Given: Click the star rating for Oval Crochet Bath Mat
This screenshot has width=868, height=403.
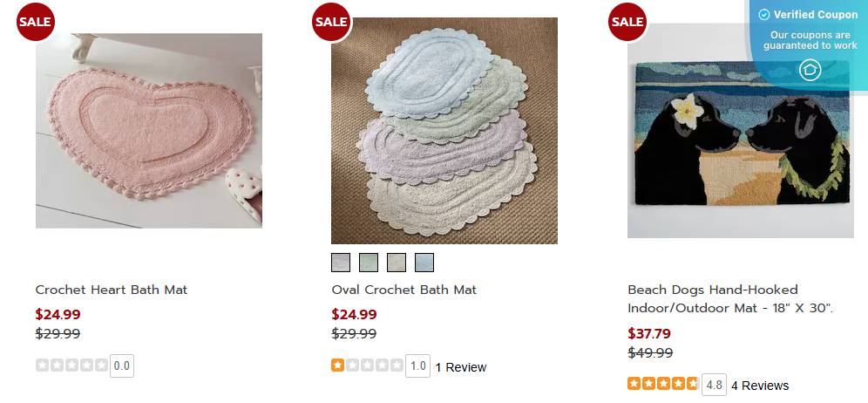Looking at the screenshot, I should 367,366.
